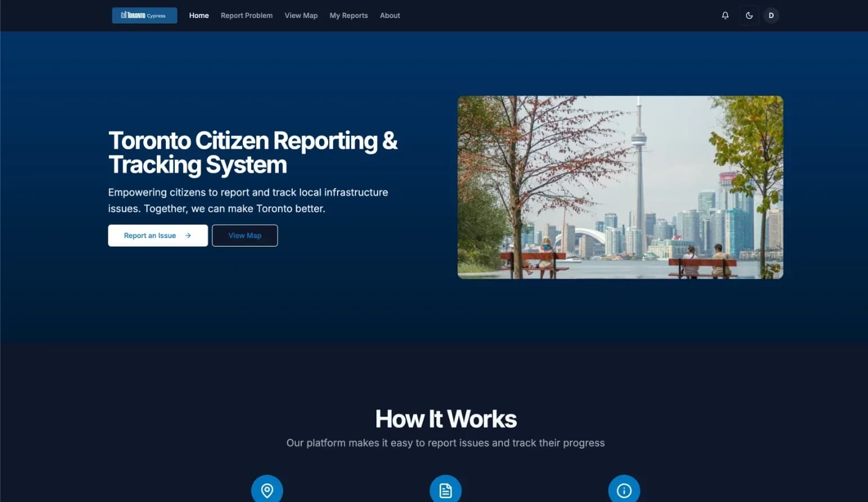This screenshot has width=868, height=502.
Task: Click the How It Works heading
Action: (x=446, y=419)
